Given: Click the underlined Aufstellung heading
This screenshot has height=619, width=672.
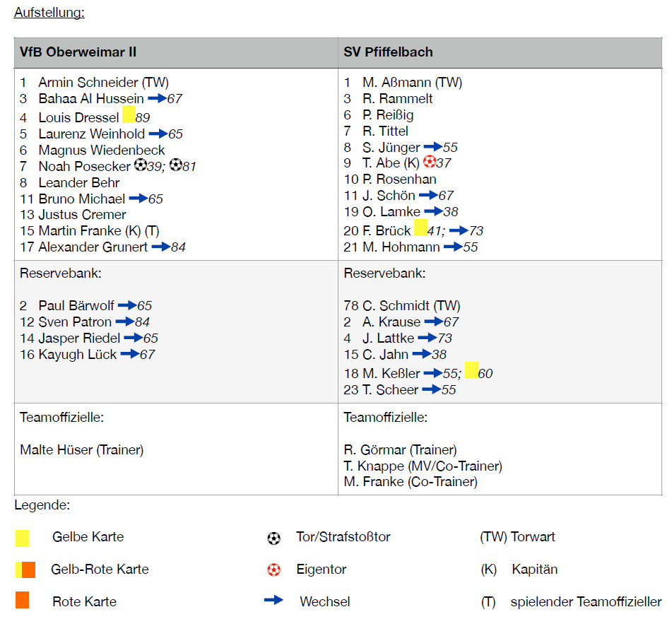Looking at the screenshot, I should pos(49,13).
